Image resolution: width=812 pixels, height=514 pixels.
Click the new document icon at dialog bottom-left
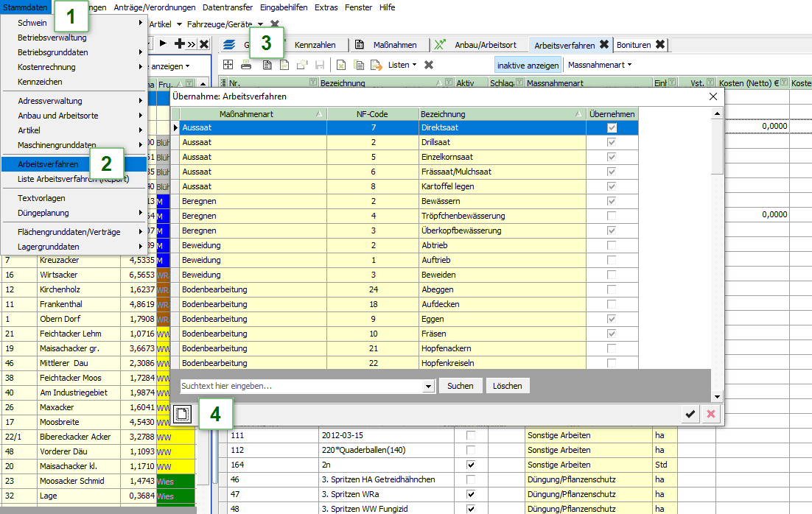pos(183,415)
